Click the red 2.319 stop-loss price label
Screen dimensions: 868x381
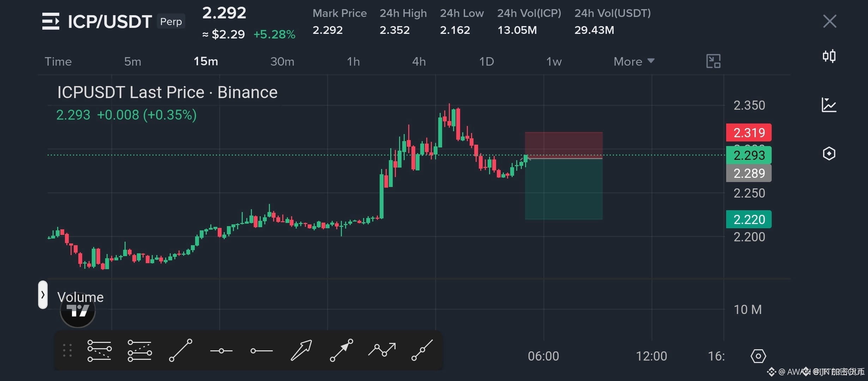[x=749, y=133]
